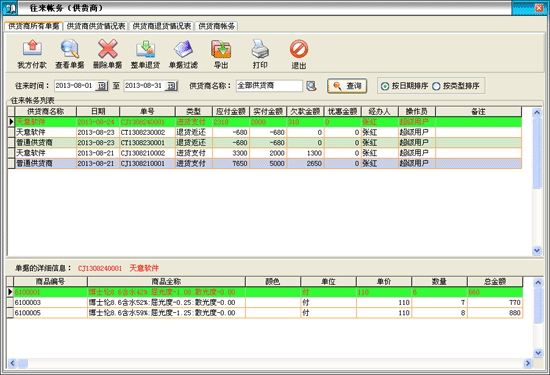Click 欠款金额 column header
The height and width of the screenshot is (375, 550).
[x=306, y=112]
